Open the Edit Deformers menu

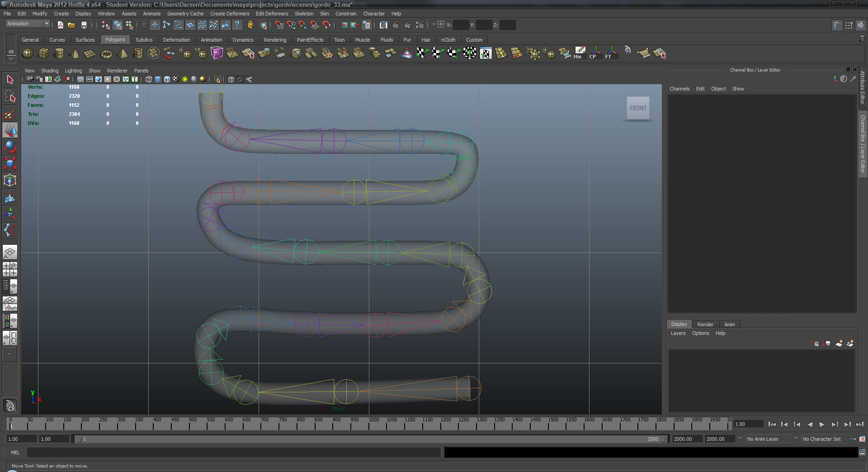point(272,14)
